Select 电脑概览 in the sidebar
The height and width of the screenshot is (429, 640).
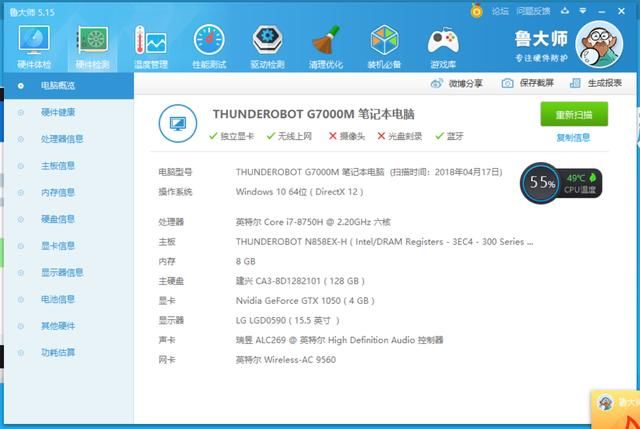point(69,86)
